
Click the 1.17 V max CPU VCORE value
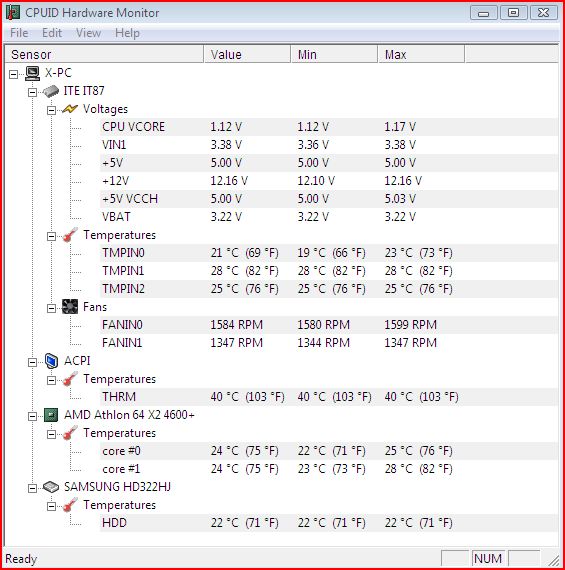[400, 127]
